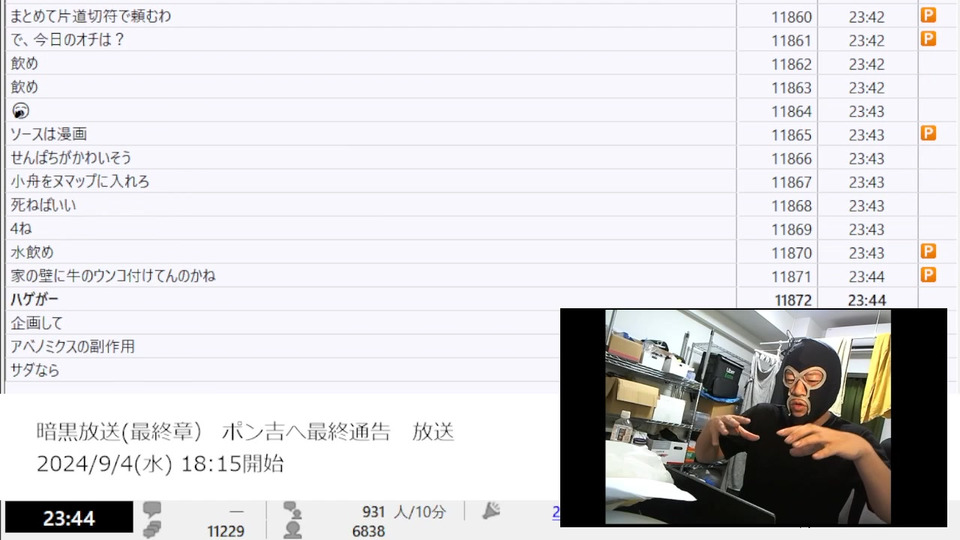This screenshot has width=960, height=540.
Task: Click the premium P badge on comment 11860
Action: (928, 15)
